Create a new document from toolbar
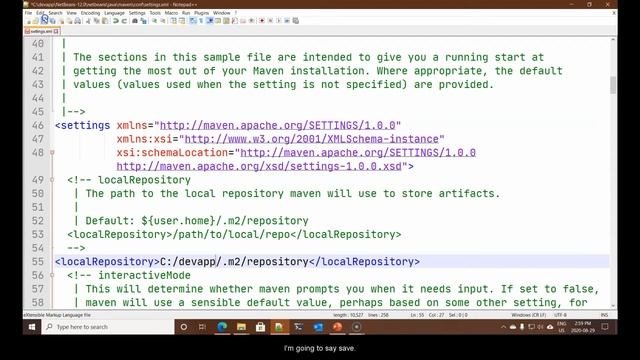This screenshot has width=640, height=360. 28,20
